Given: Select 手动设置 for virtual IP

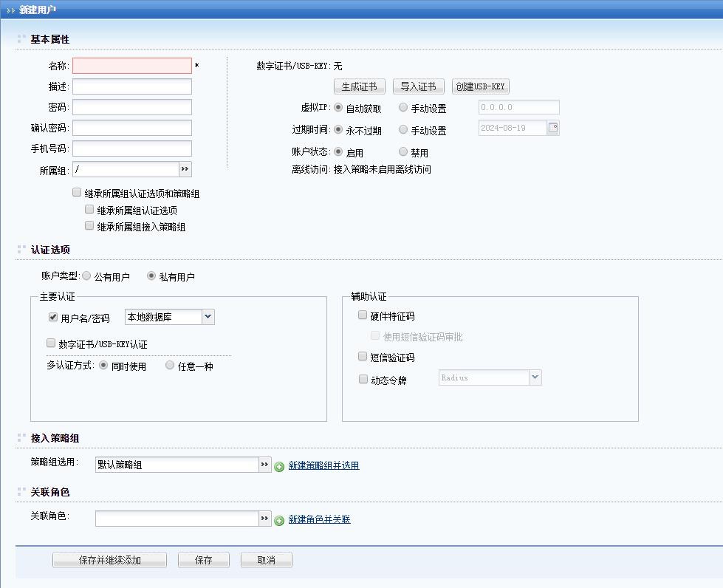Looking at the screenshot, I should (403, 108).
